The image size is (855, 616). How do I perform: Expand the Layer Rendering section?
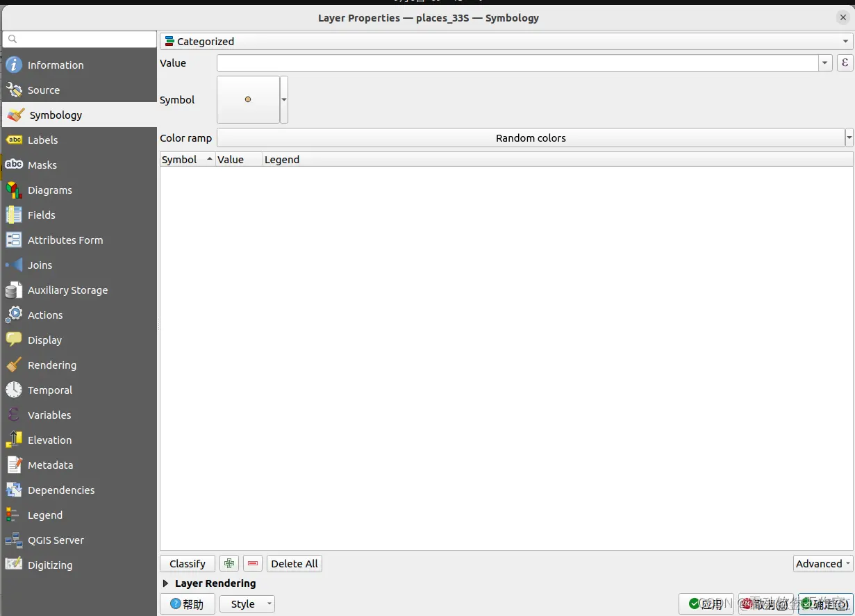165,583
